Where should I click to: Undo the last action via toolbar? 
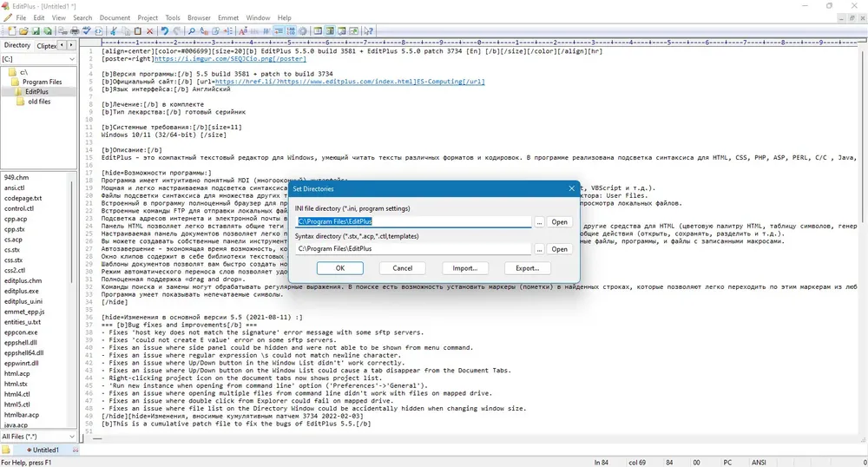[x=164, y=31]
